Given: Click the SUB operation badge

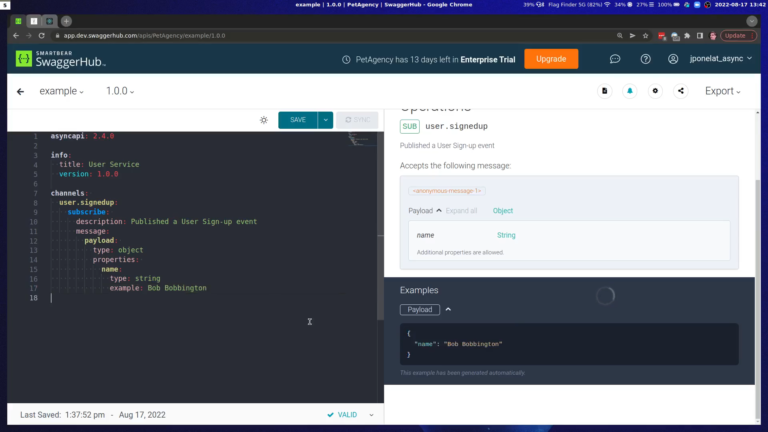Looking at the screenshot, I should [x=409, y=126].
